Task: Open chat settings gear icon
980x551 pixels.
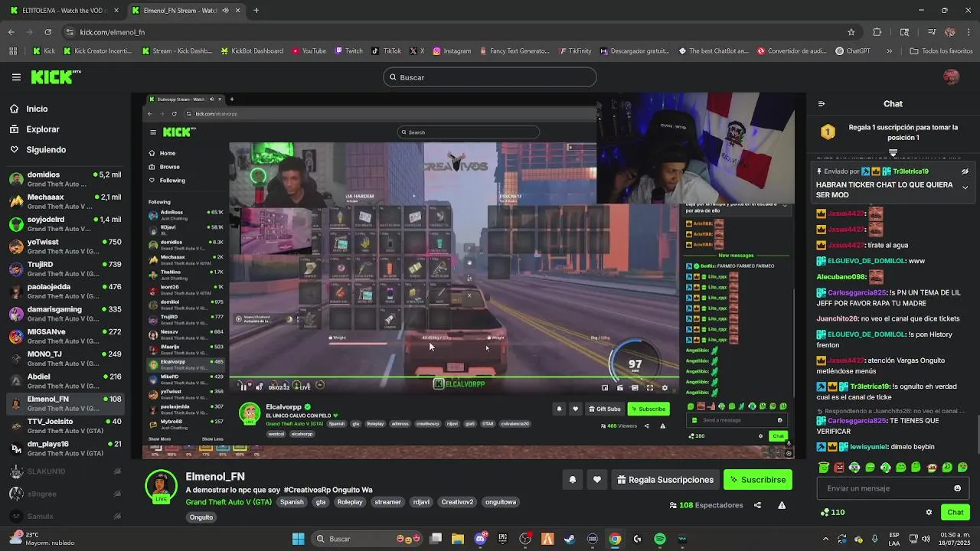Action: (929, 512)
